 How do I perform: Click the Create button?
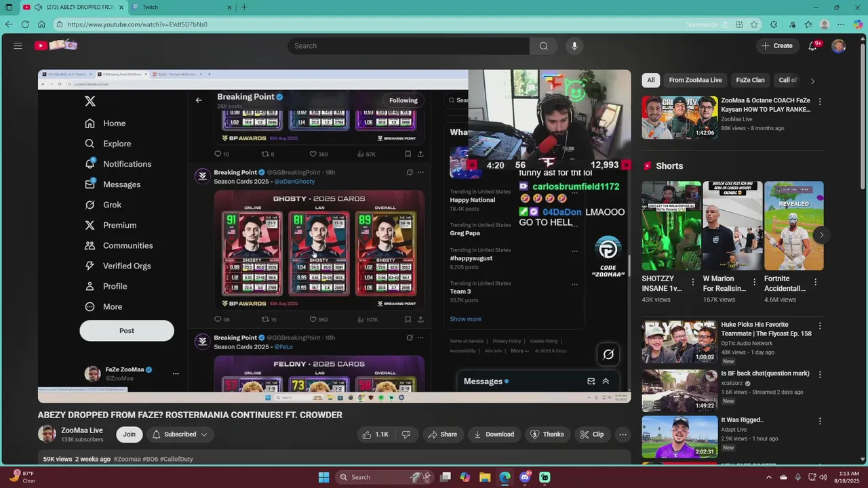click(x=777, y=45)
